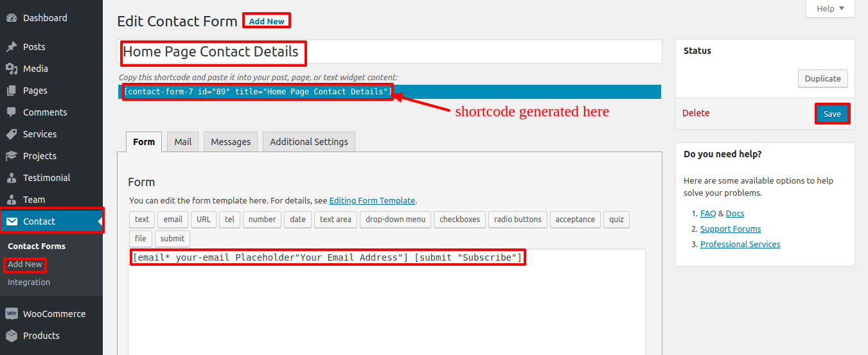Open Media via its sidebar icon

12,69
